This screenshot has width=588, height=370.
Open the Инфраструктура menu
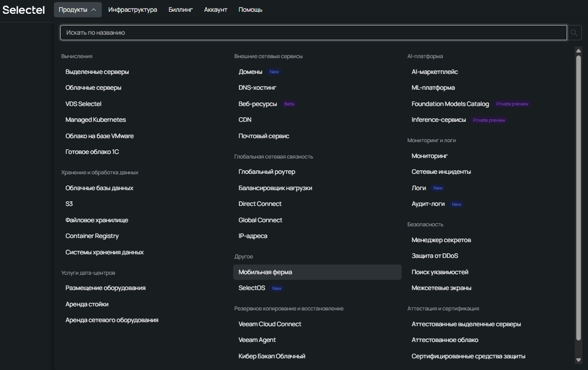click(132, 10)
